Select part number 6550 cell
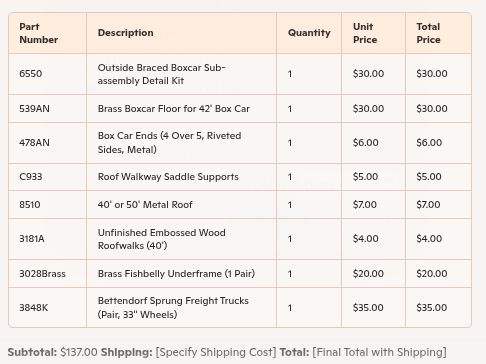Screen dimensions: 486x364 (x=47, y=74)
